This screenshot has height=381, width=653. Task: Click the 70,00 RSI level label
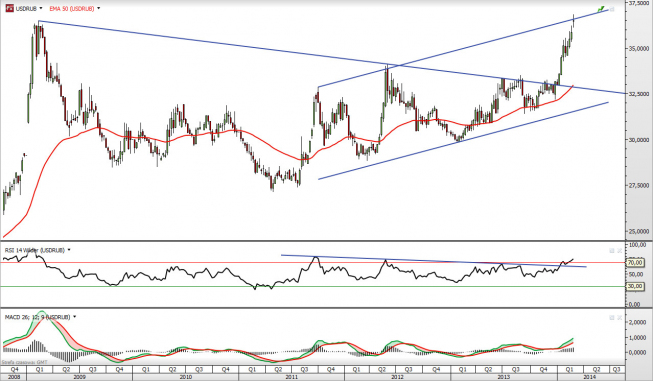(x=636, y=263)
